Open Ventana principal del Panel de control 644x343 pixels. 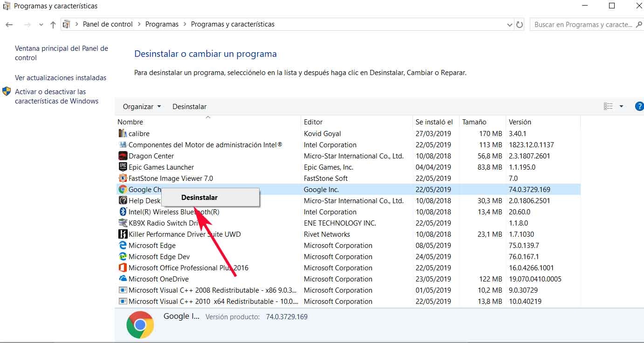62,53
